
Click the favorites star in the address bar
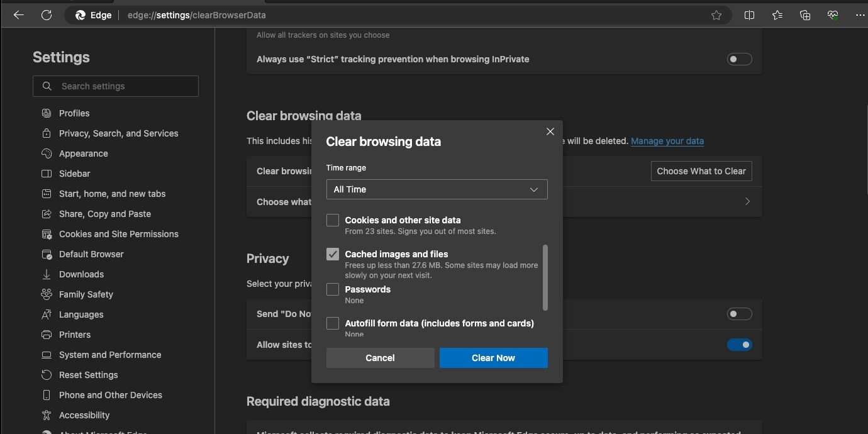tap(716, 14)
